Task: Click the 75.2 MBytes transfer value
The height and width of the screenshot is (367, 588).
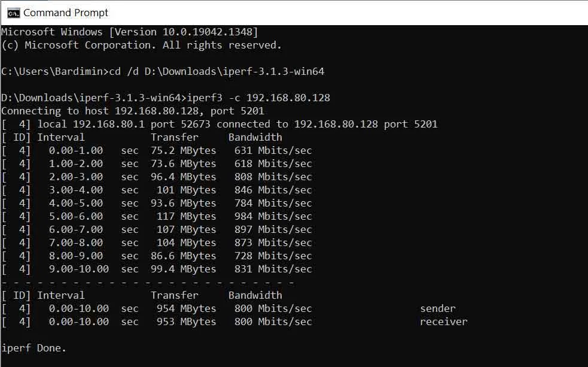Action: (x=184, y=150)
